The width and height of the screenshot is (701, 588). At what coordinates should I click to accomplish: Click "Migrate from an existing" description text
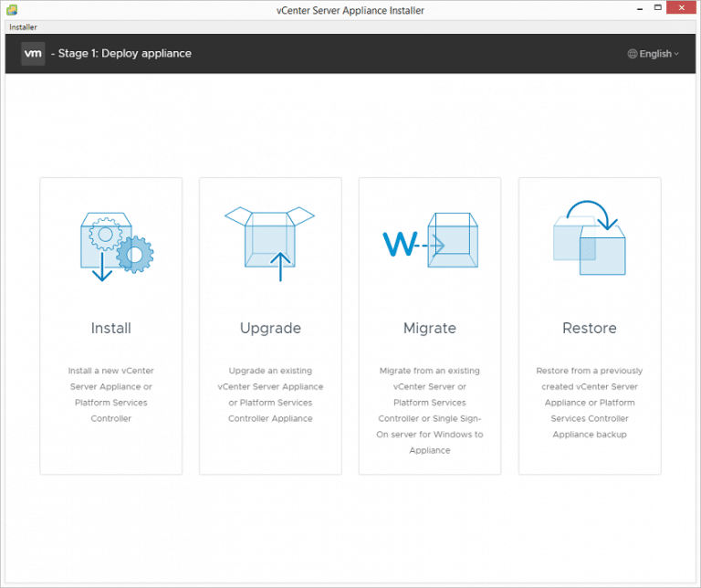(x=430, y=371)
